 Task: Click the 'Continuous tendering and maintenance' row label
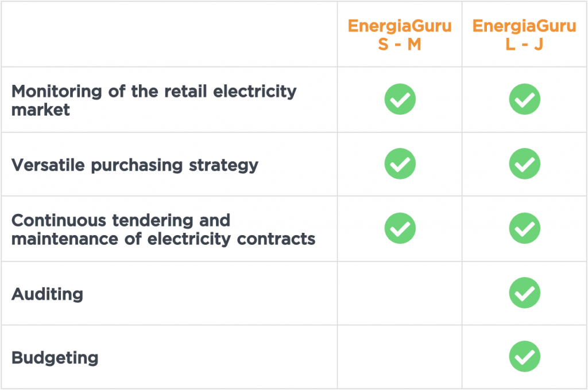(163, 229)
